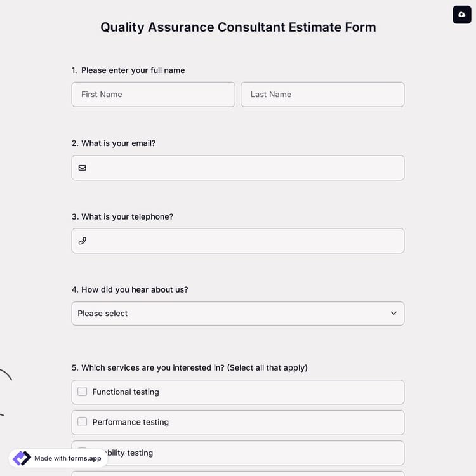
Task: Click the 'Please select' placeholder text
Action: (103, 314)
